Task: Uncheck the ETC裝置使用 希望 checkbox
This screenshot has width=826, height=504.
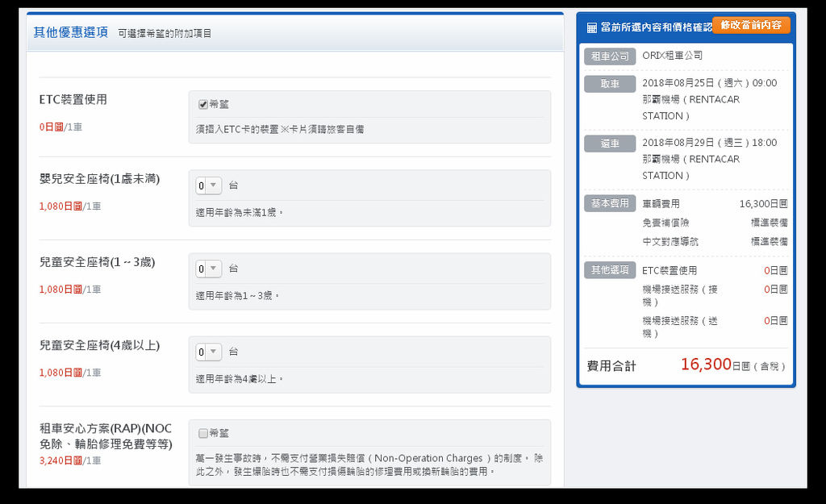Action: [202, 104]
